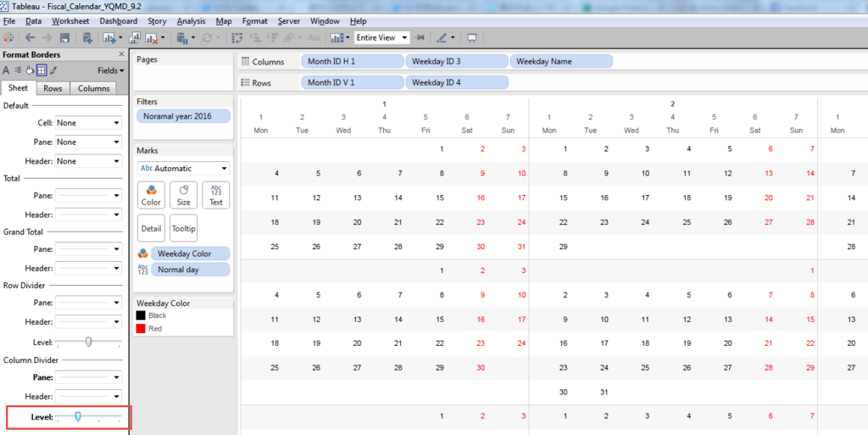The width and height of the screenshot is (868, 435).
Task: Expand the Highlight pen dropdown arrow
Action: [x=453, y=37]
